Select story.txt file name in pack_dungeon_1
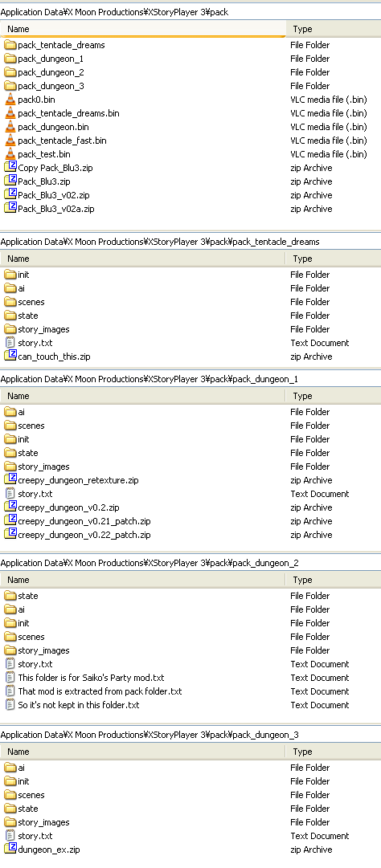381x868 pixels. coord(35,494)
